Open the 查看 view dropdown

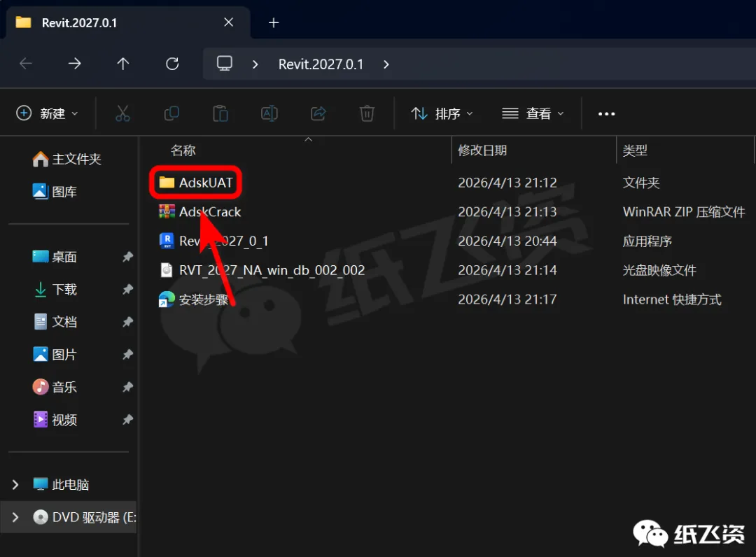tap(533, 113)
